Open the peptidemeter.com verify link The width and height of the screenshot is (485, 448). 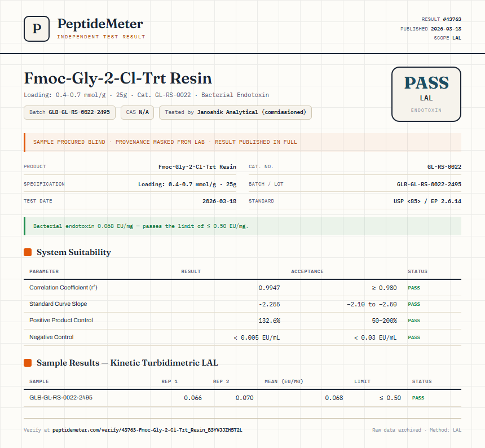tap(147, 430)
